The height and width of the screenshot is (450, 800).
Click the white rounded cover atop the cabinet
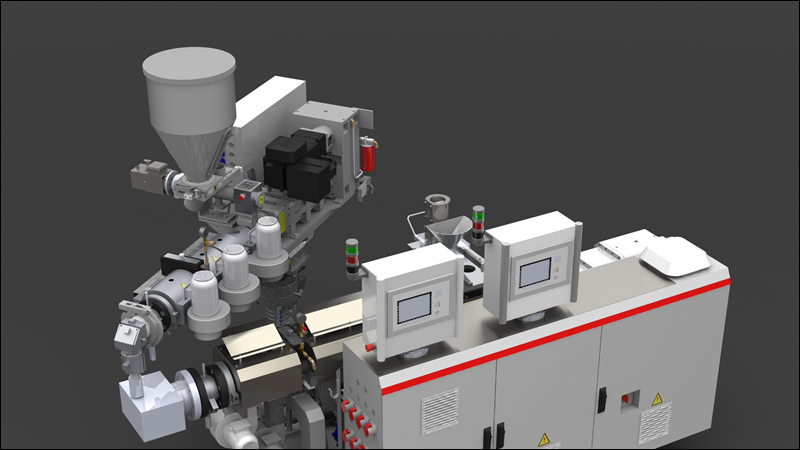pos(675,256)
